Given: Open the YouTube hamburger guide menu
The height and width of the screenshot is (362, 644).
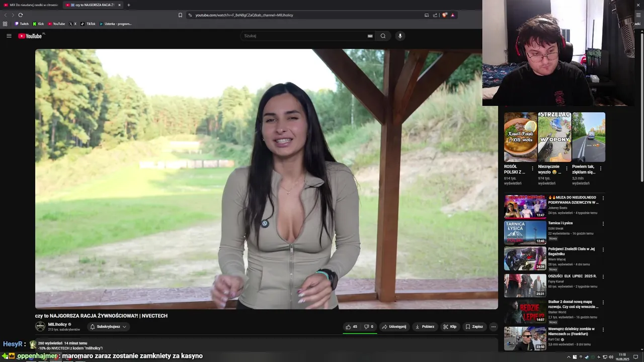Looking at the screenshot, I should click(9, 36).
